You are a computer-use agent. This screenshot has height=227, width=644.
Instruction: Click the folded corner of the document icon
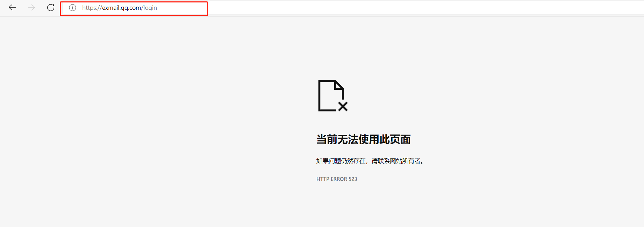pyautogui.click(x=339, y=85)
